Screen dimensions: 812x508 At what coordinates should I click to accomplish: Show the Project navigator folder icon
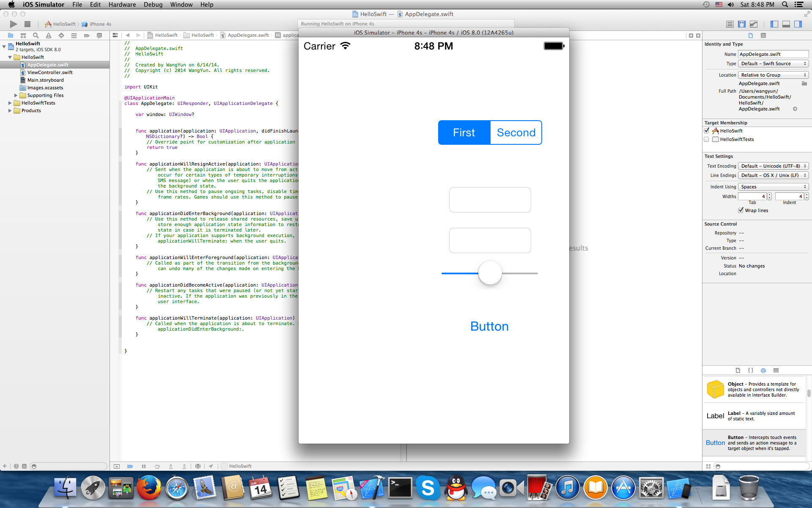pyautogui.click(x=11, y=36)
